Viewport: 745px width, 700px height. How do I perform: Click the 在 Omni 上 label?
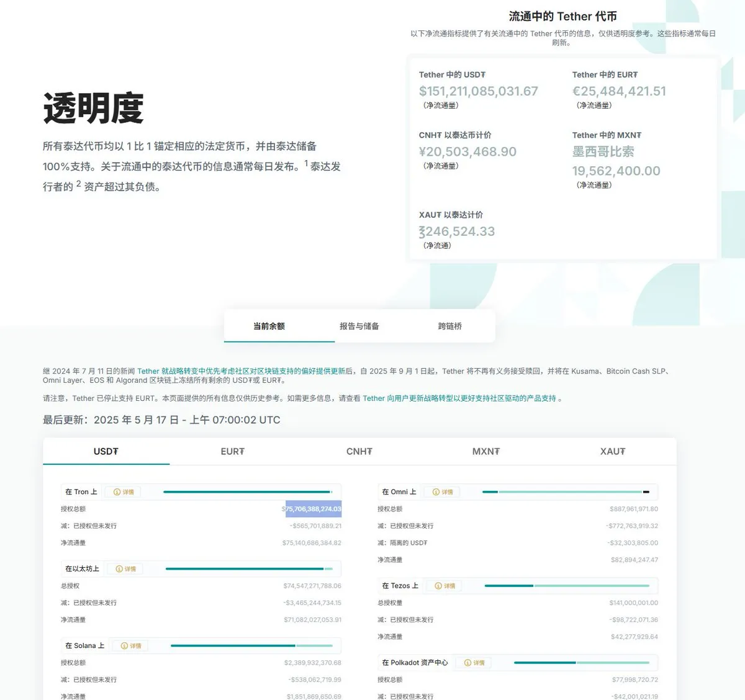click(399, 492)
